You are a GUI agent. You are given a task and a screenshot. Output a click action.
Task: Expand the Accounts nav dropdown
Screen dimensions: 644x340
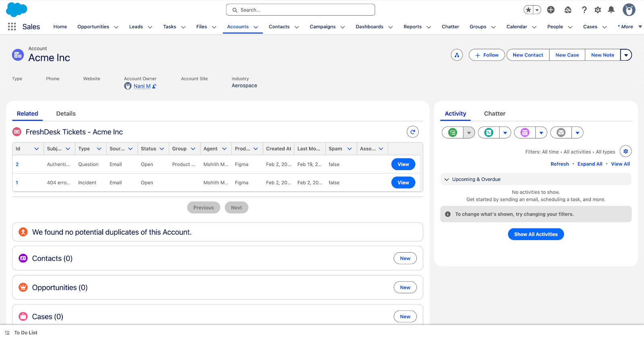click(x=256, y=27)
